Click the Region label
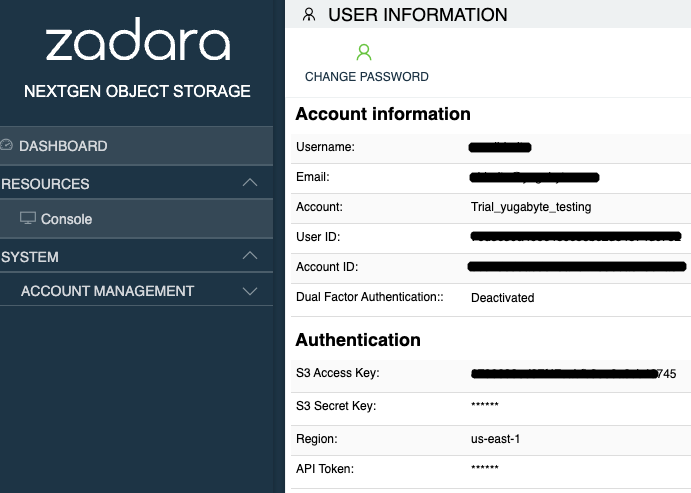The width and height of the screenshot is (691, 493). (x=316, y=439)
